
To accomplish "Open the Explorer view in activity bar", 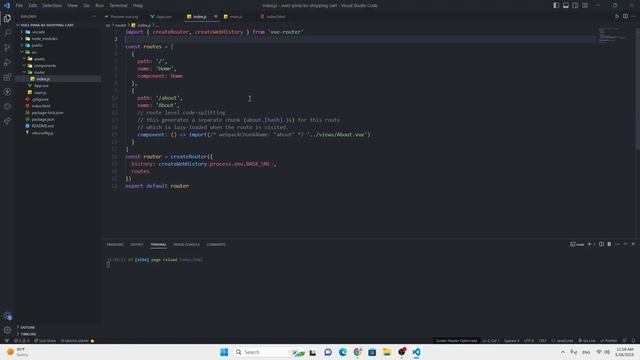I will coord(7,18).
